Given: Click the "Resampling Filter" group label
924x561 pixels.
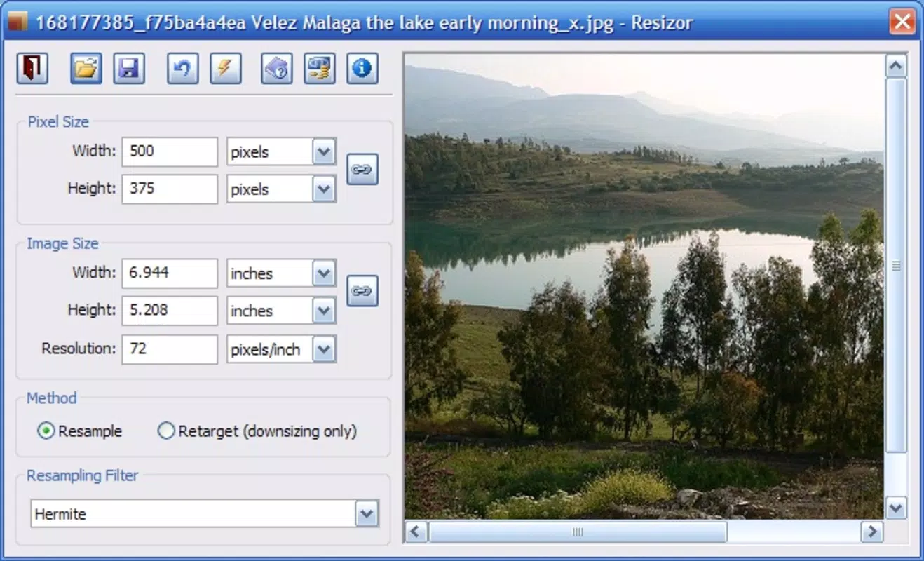Looking at the screenshot, I should 82,475.
